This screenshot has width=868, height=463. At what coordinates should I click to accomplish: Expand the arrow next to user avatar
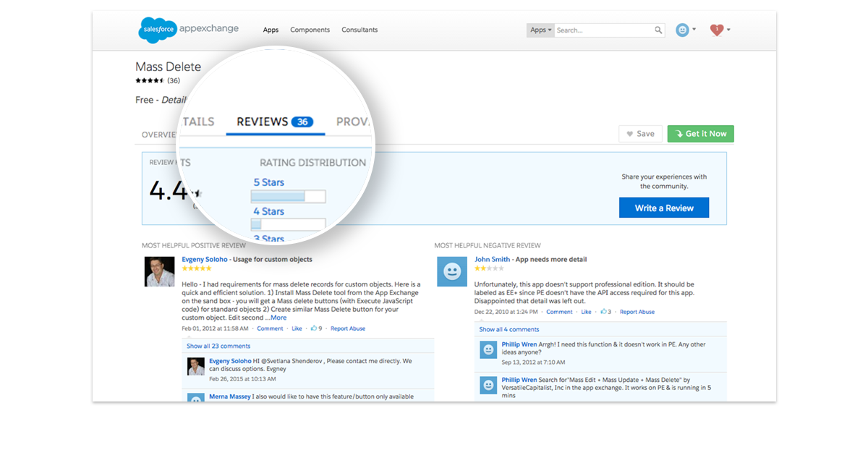pos(694,30)
